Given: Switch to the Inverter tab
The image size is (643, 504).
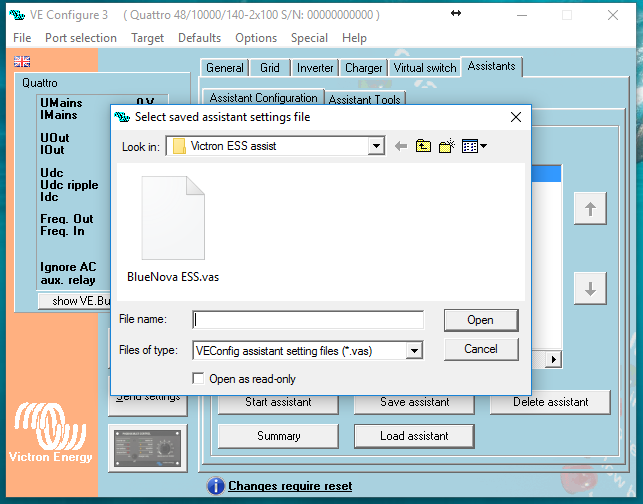Looking at the screenshot, I should point(315,68).
